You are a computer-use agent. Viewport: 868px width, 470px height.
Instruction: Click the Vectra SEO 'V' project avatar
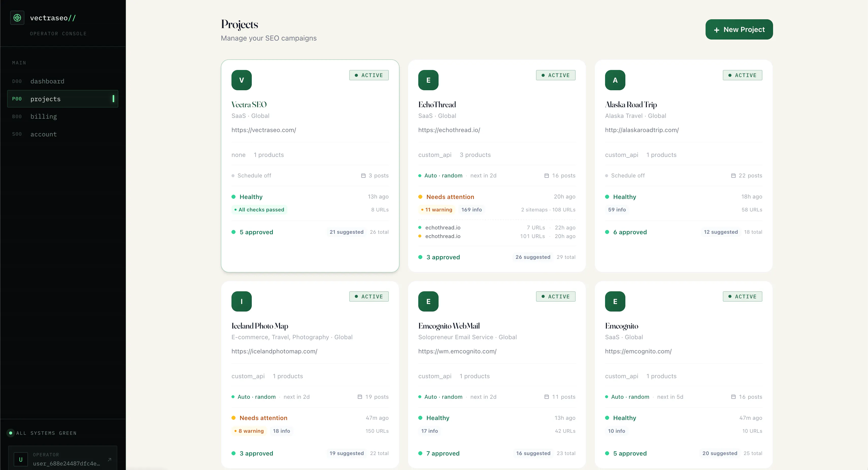point(241,80)
